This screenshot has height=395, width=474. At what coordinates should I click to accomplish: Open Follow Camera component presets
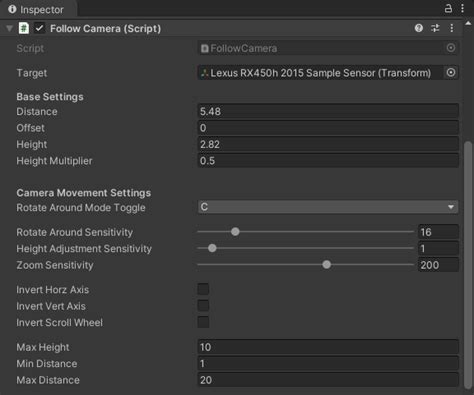pos(435,28)
